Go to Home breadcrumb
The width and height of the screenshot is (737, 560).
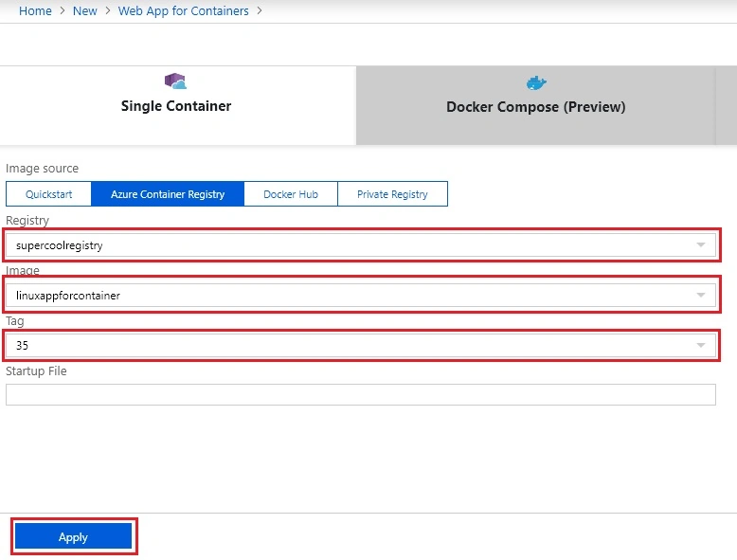pyautogui.click(x=35, y=10)
